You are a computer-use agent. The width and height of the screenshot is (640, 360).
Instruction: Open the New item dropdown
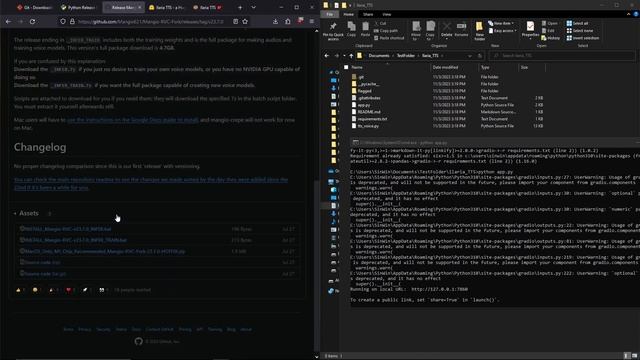pos(501,24)
